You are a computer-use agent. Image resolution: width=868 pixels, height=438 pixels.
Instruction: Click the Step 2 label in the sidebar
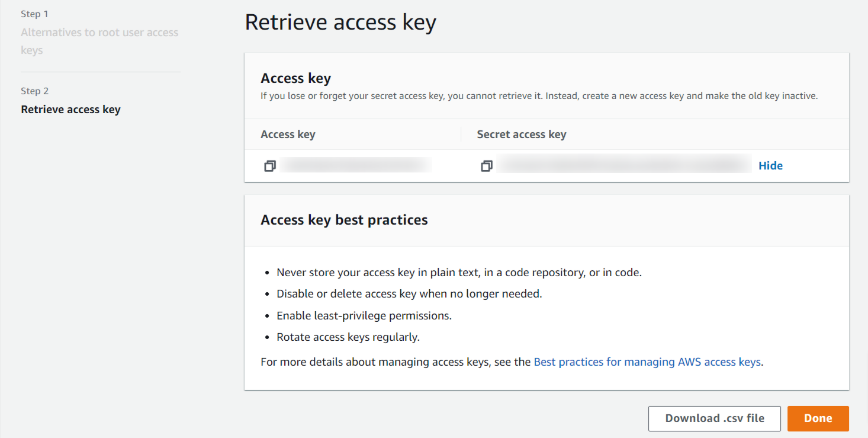point(34,91)
